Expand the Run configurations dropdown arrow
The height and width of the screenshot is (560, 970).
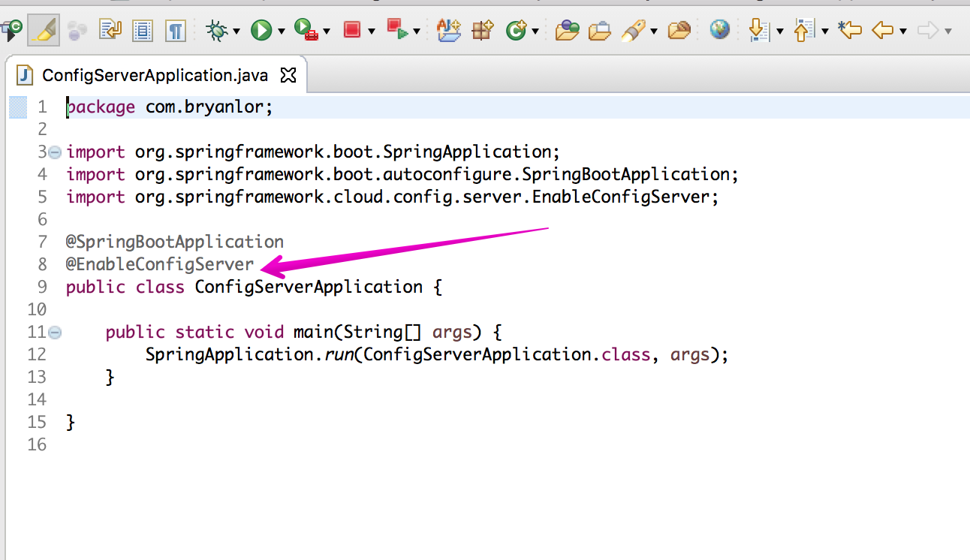(282, 32)
